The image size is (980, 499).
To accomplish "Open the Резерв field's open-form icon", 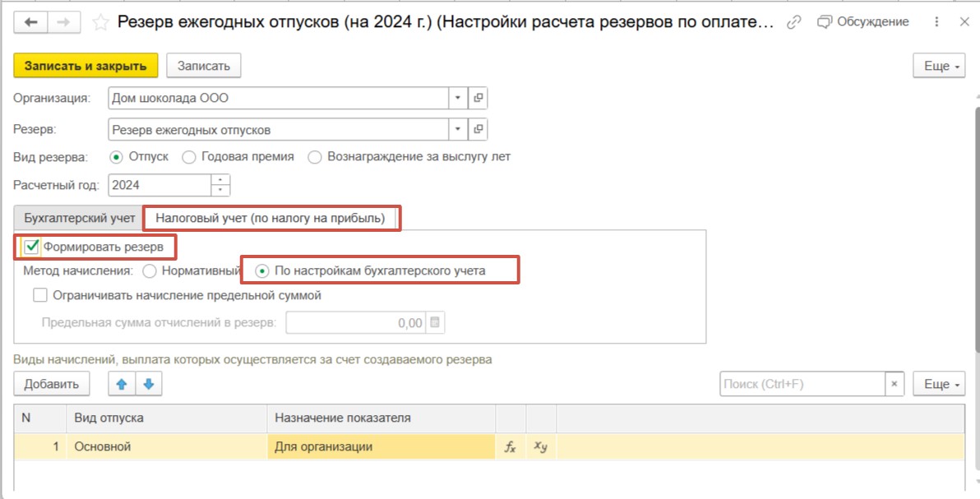I will (478, 129).
